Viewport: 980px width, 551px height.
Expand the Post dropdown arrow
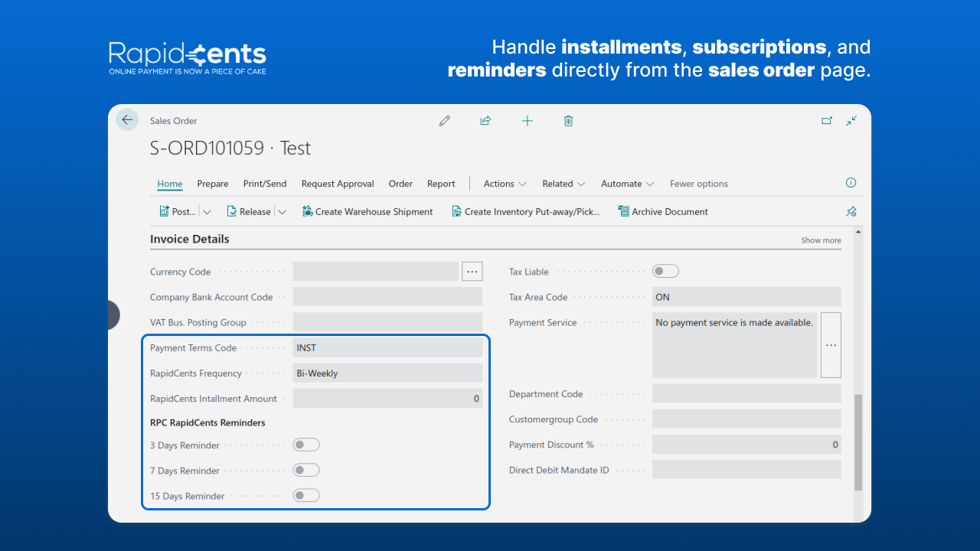tap(207, 212)
